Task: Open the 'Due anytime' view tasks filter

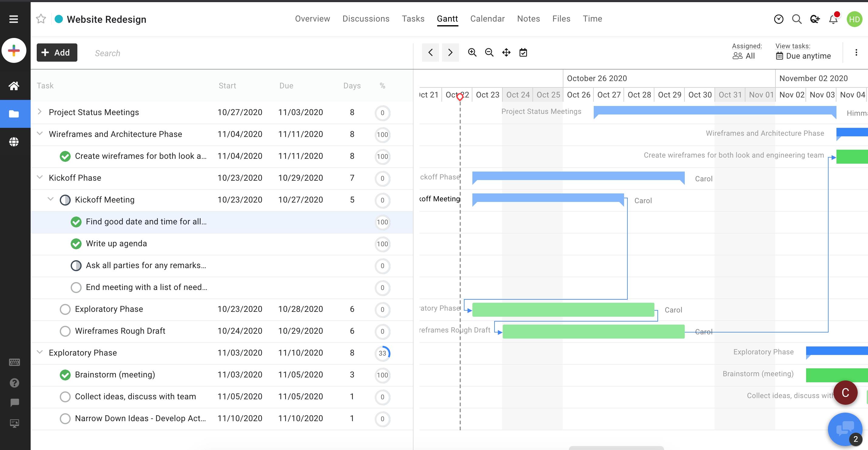Action: click(x=803, y=56)
